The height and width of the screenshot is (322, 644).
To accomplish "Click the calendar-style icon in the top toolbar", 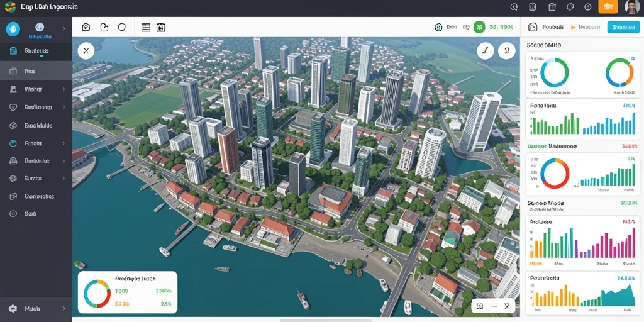I will pos(161,28).
